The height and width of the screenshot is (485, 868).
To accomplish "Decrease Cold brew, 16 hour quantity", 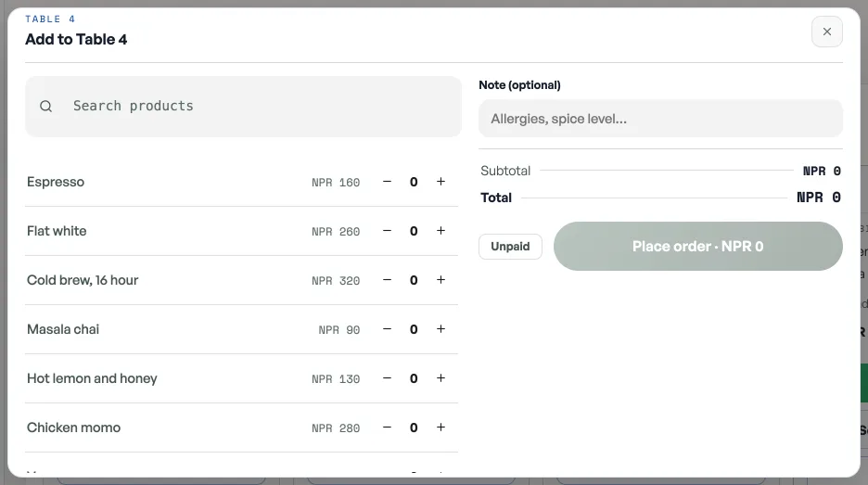I will click(x=387, y=280).
